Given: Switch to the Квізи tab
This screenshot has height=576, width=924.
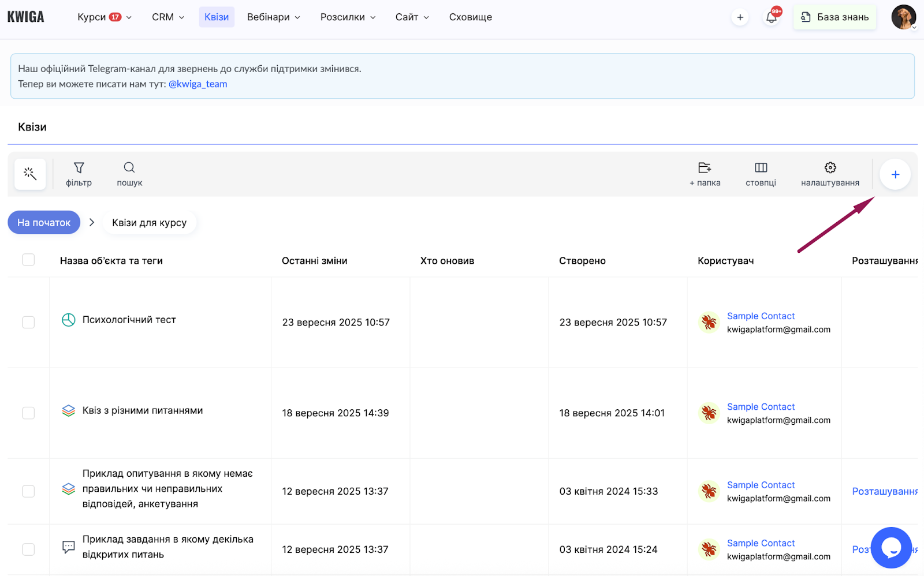Looking at the screenshot, I should coord(217,17).
